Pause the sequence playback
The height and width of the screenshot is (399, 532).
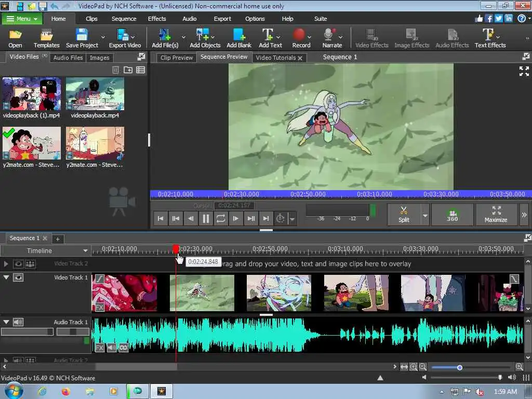(206, 219)
